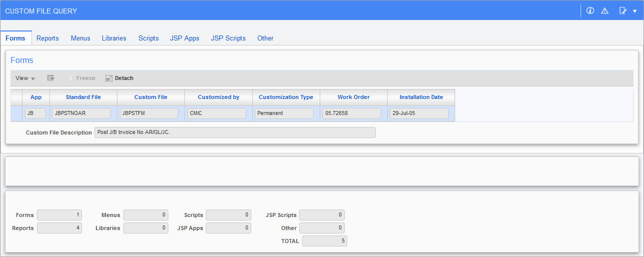Click the Menus count field
This screenshot has width=644, height=257.
pos(146,215)
